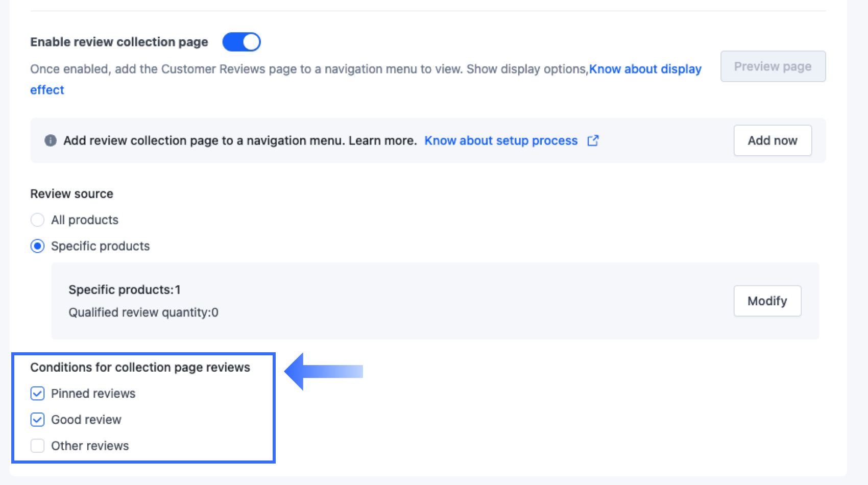Click external link icon beside setup process
868x485 pixels.
point(592,140)
